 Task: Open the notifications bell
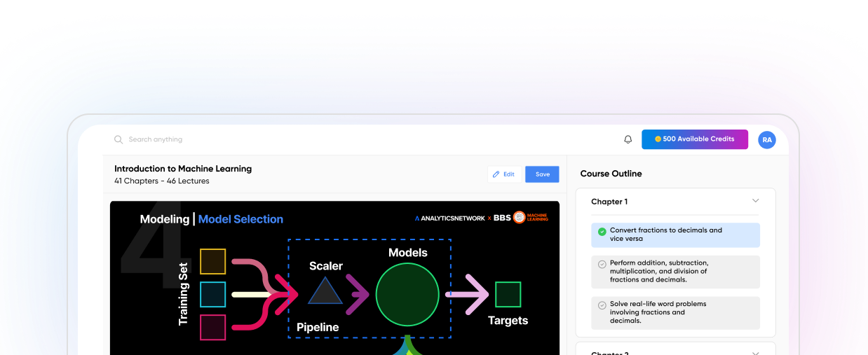[x=628, y=140]
